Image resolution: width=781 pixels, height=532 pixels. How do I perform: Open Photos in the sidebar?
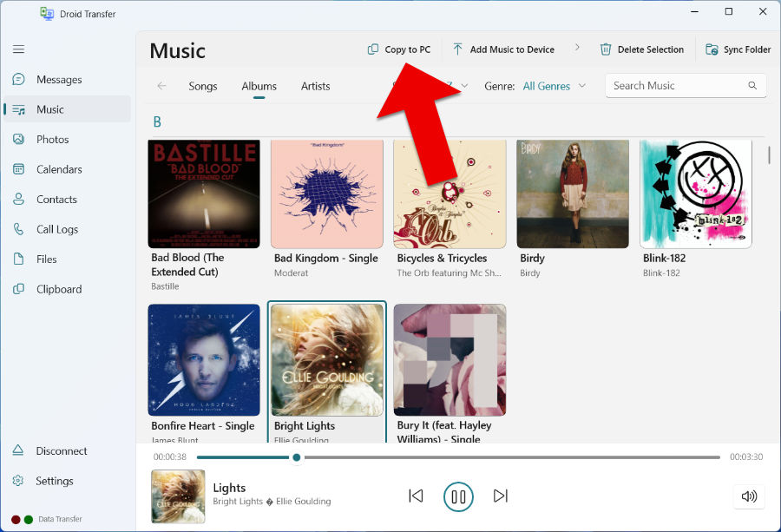pyautogui.click(x=67, y=140)
